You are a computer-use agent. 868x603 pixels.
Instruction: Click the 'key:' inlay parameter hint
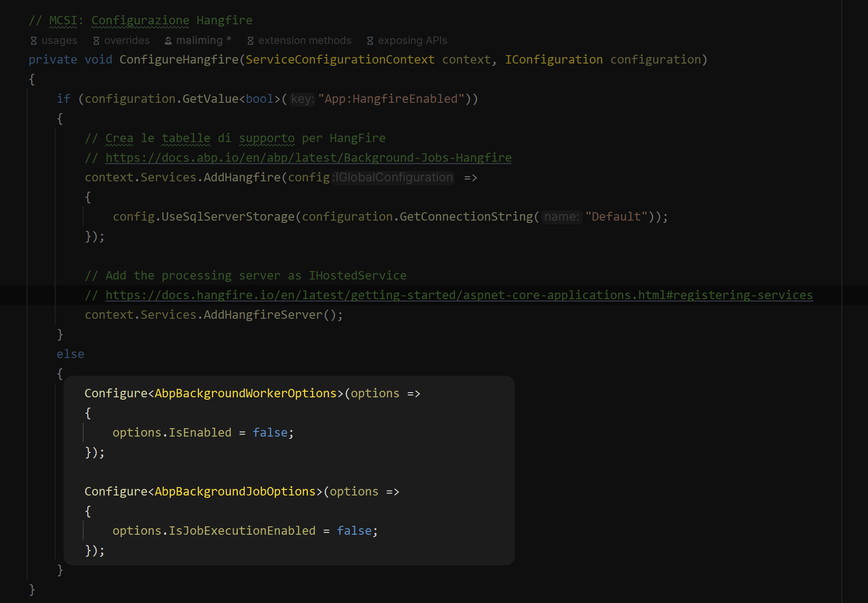coord(302,99)
